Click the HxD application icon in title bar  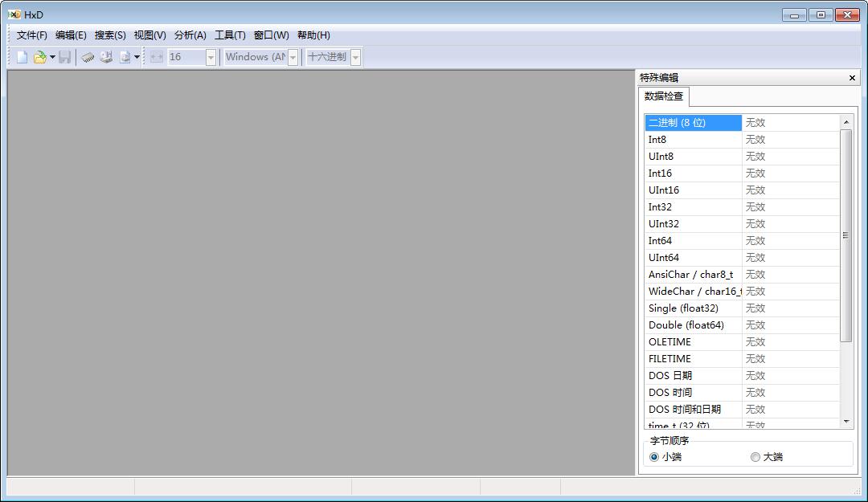click(14, 14)
